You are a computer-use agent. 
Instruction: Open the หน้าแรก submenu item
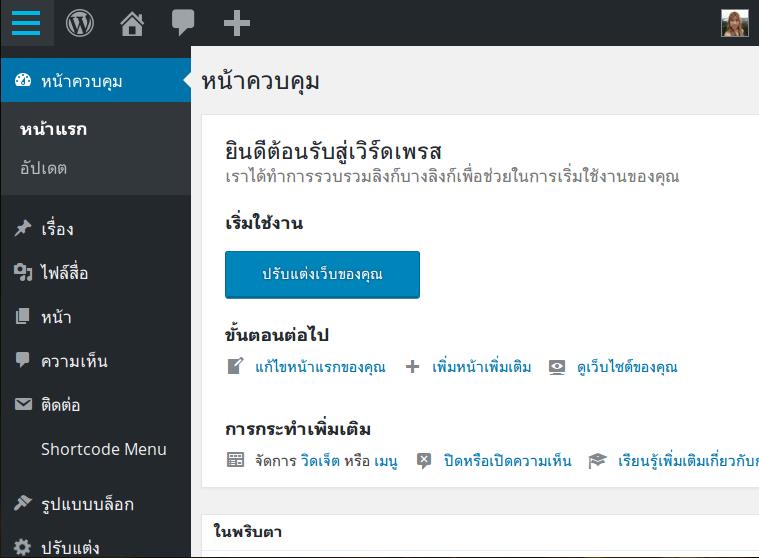(x=53, y=129)
